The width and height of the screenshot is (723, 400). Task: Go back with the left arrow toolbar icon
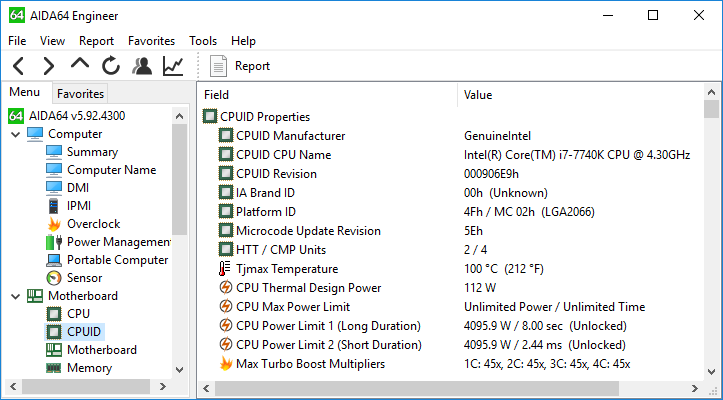[x=18, y=66]
